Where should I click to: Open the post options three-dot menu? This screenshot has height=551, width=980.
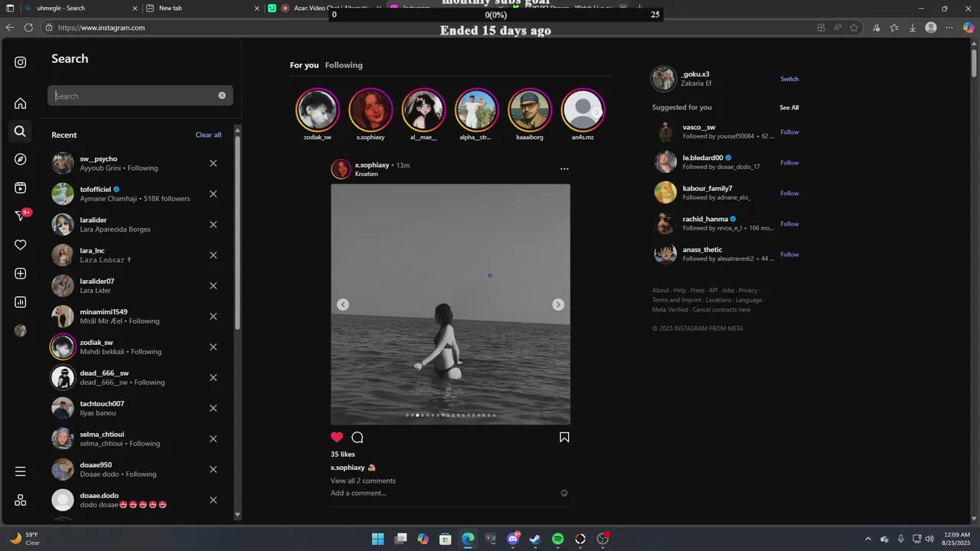(x=564, y=168)
